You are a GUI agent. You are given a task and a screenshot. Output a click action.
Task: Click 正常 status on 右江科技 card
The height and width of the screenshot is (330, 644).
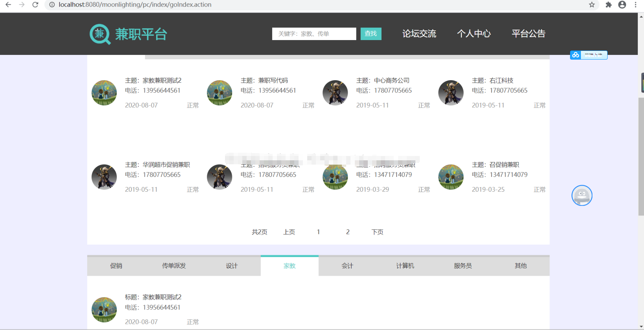pyautogui.click(x=539, y=105)
